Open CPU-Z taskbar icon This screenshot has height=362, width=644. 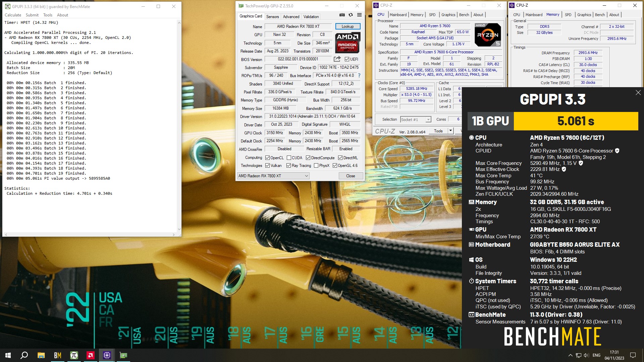coord(107,355)
